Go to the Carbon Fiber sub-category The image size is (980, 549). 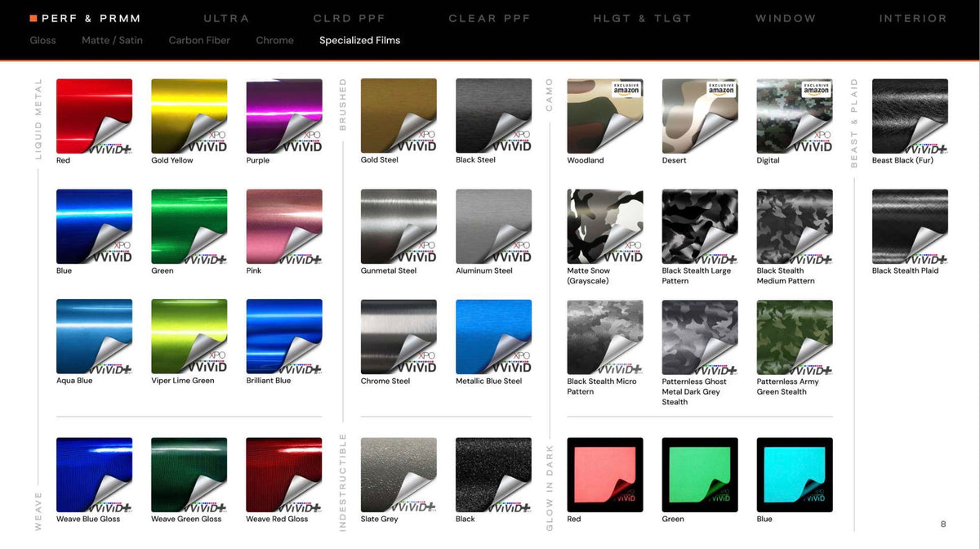tap(199, 40)
